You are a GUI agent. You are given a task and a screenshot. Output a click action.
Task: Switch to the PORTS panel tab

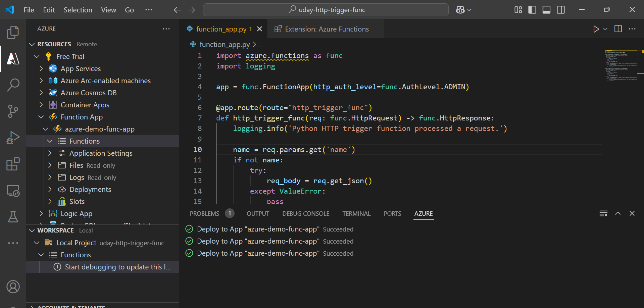click(392, 214)
